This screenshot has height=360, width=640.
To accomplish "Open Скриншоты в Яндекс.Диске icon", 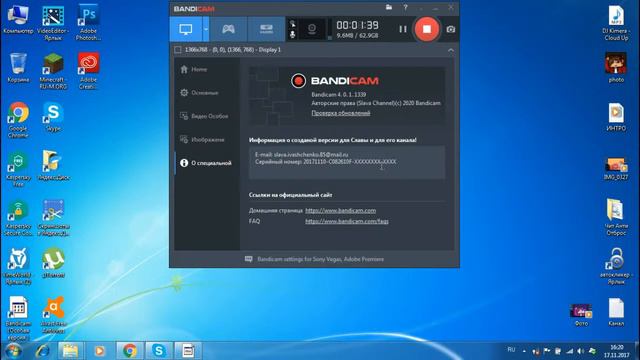I will (53, 218).
